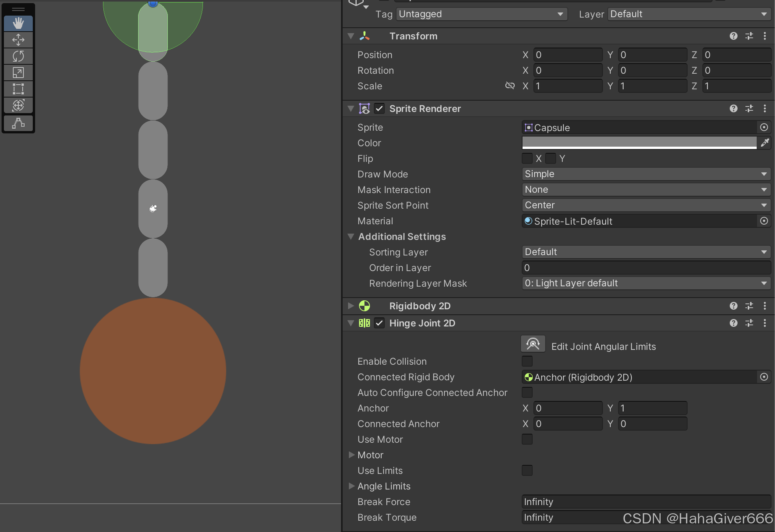775x532 pixels.
Task: Click Edit Joint Angular Limits button
Action: [533, 344]
